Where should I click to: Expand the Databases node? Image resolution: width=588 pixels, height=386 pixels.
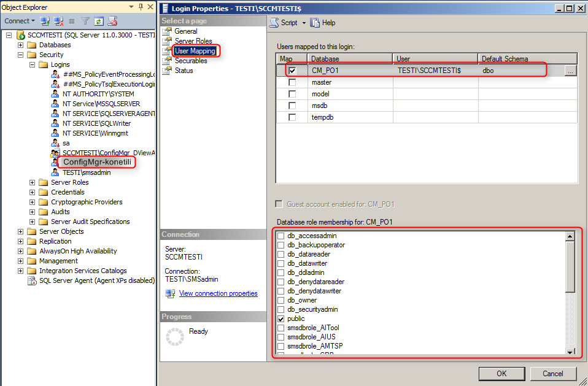[21, 45]
